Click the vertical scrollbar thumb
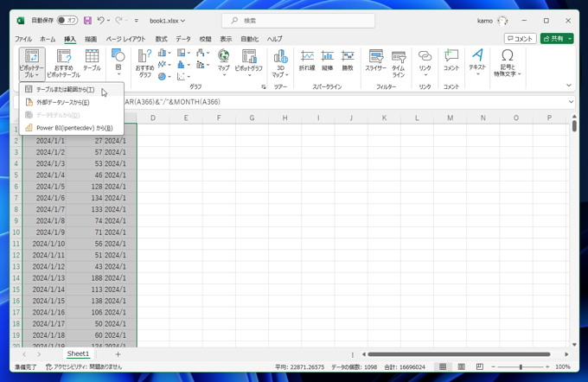This screenshot has height=382, width=588. coord(574,126)
